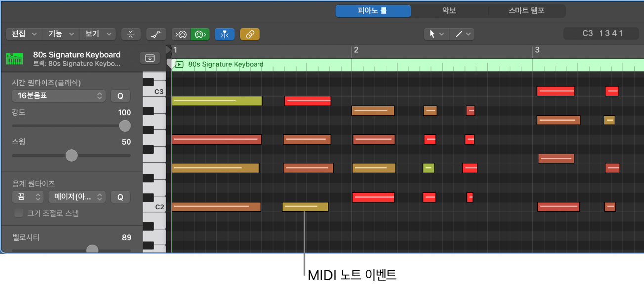Toggle the yellow link button
Screen dimensions: 644x284
250,34
